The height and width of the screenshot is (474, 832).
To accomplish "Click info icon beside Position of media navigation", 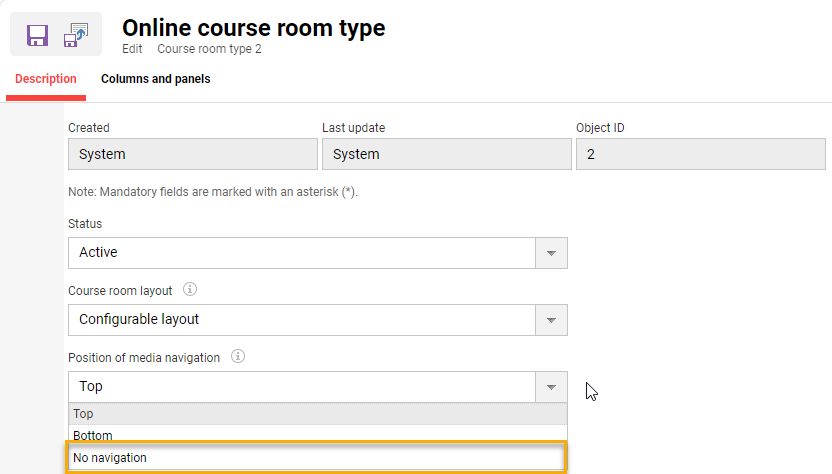I will tap(237, 357).
